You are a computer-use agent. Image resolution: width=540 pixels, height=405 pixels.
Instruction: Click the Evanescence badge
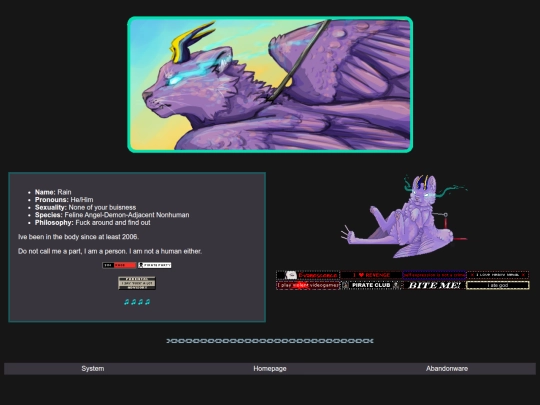[308, 275]
